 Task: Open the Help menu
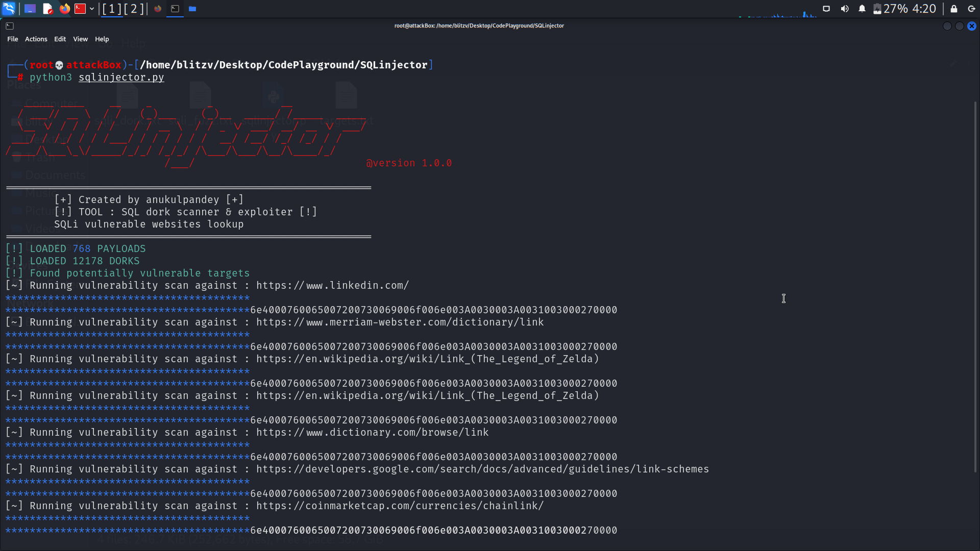(x=102, y=39)
